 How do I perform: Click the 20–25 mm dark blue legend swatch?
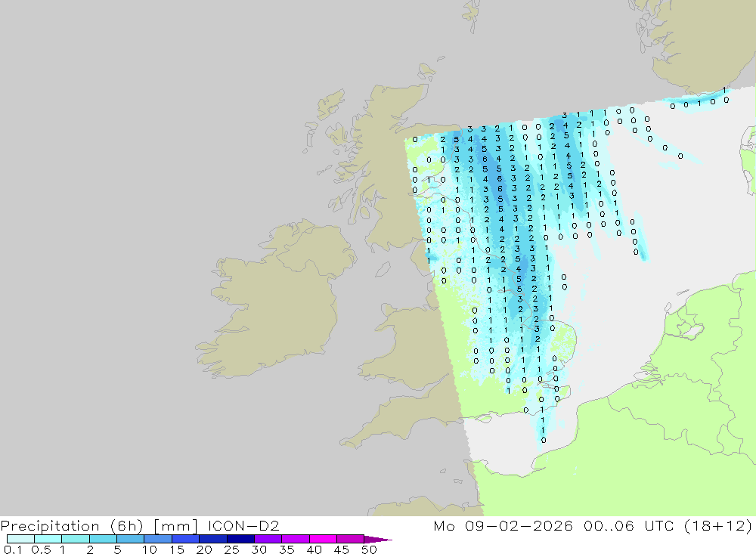[212, 539]
